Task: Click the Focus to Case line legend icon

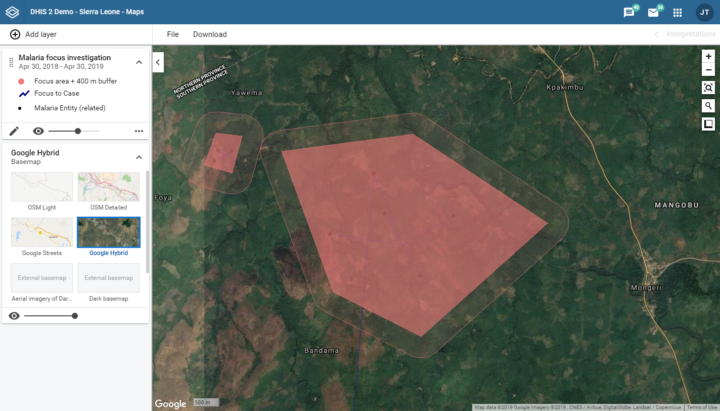Action: (x=24, y=94)
